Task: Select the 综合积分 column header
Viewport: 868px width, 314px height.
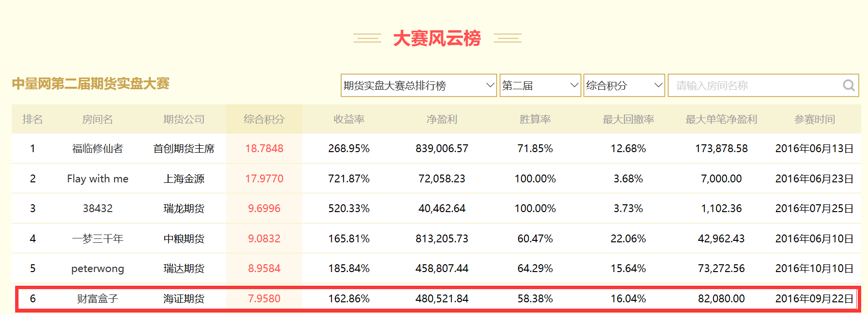Action: click(264, 119)
